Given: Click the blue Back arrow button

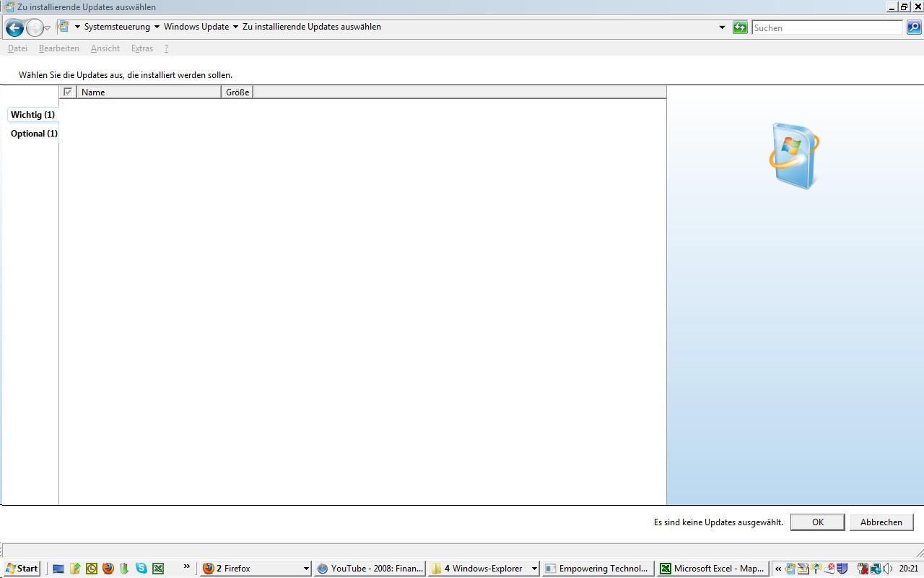Looking at the screenshot, I should click(x=14, y=27).
